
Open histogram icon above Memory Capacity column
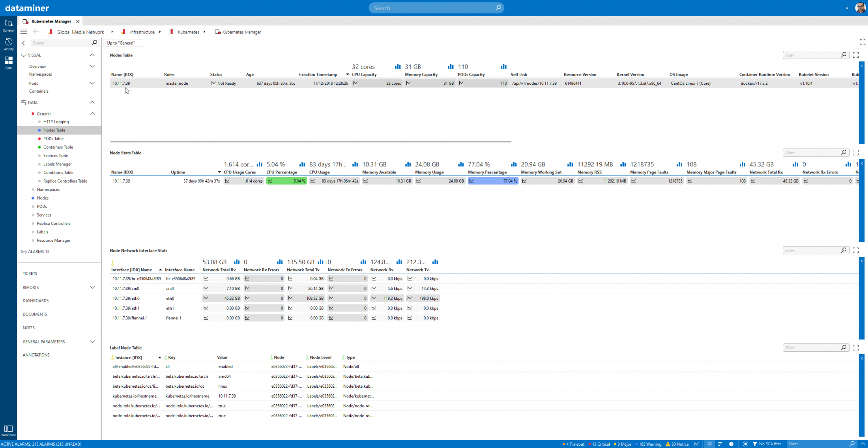pyautogui.click(x=451, y=67)
